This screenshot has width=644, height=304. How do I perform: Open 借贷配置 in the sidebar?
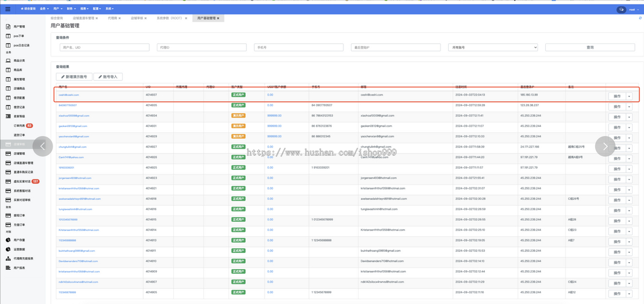19,98
